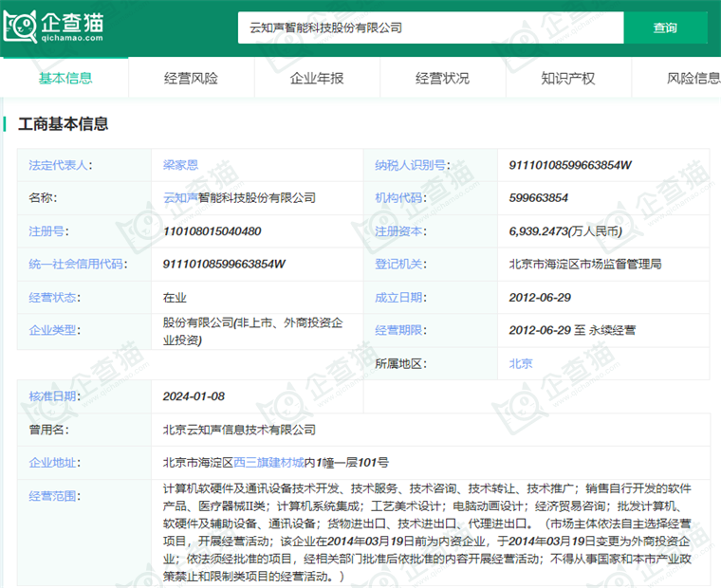Click the 核准日期 label

coord(54,396)
